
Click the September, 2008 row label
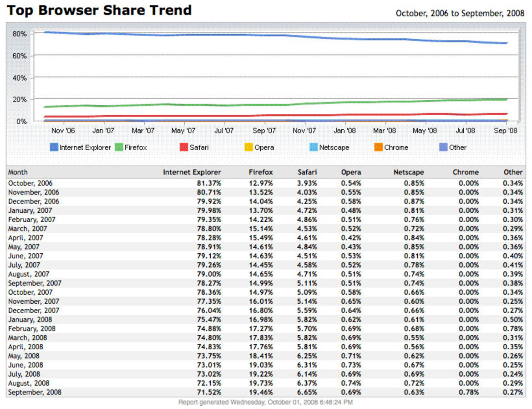[35, 392]
